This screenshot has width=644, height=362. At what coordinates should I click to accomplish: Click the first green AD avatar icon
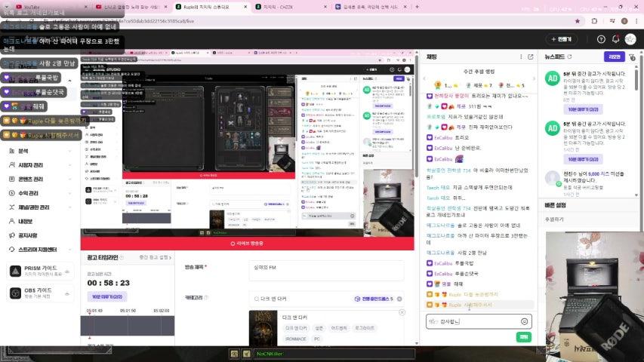point(553,78)
